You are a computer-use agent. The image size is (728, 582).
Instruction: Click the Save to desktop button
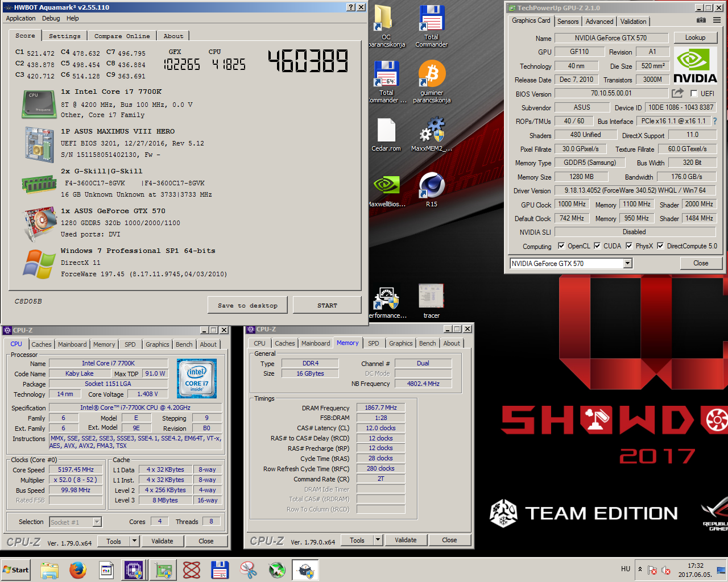247,305
